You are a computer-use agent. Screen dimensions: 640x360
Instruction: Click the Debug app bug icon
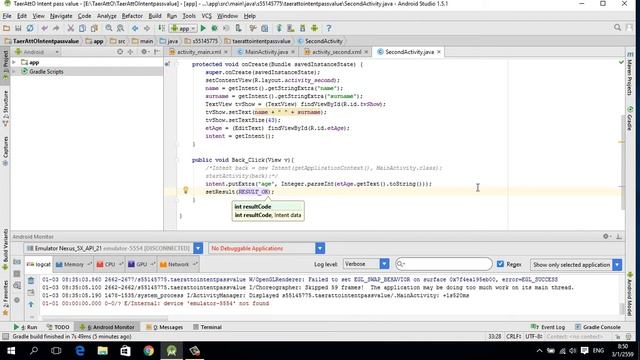tap(214, 28)
